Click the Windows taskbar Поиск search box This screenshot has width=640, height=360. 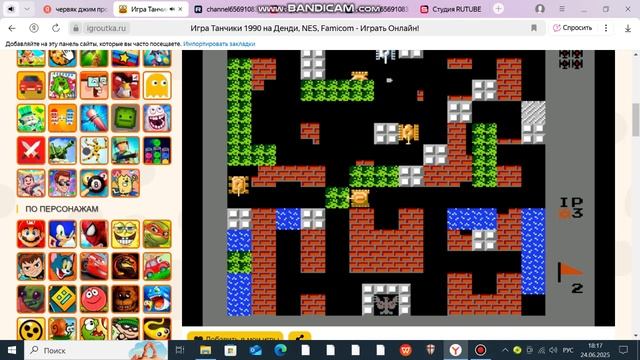click(96, 350)
